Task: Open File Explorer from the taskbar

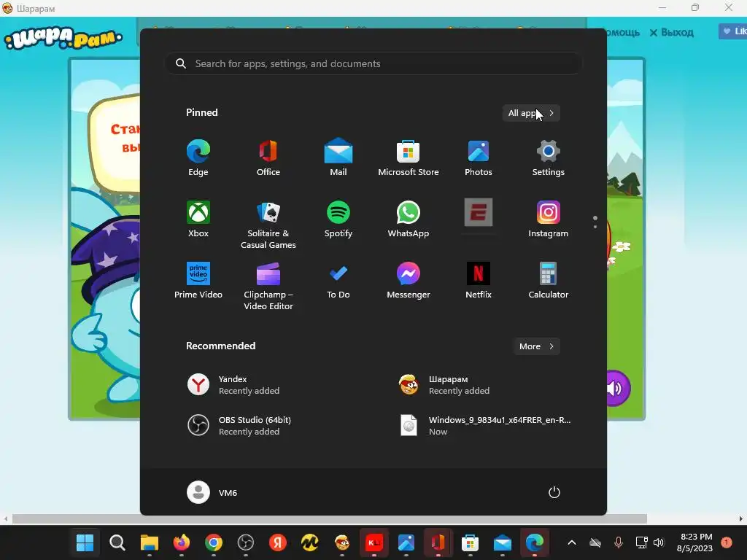Action: (x=149, y=542)
